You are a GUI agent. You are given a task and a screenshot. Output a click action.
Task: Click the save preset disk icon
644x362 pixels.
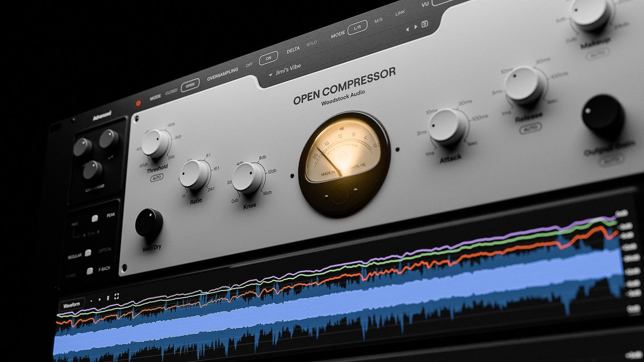point(425,24)
